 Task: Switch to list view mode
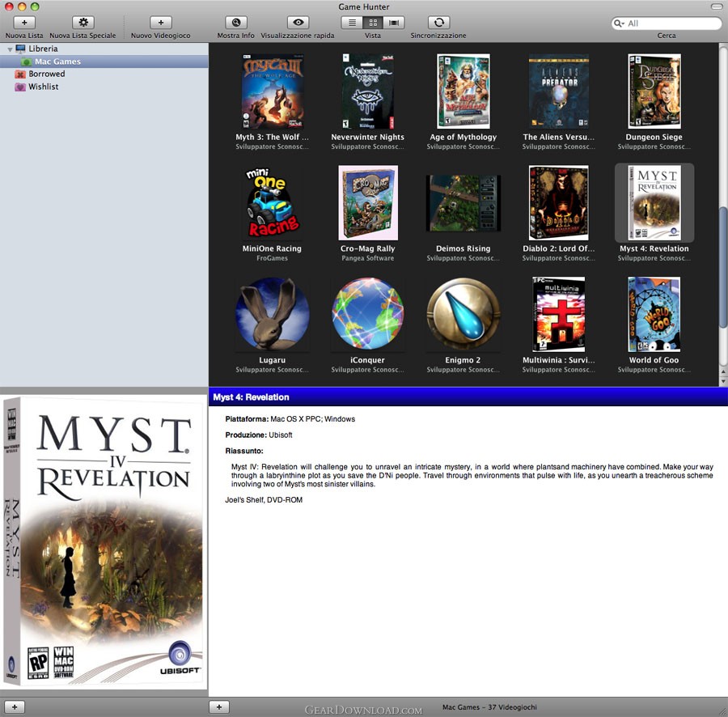pyautogui.click(x=352, y=23)
